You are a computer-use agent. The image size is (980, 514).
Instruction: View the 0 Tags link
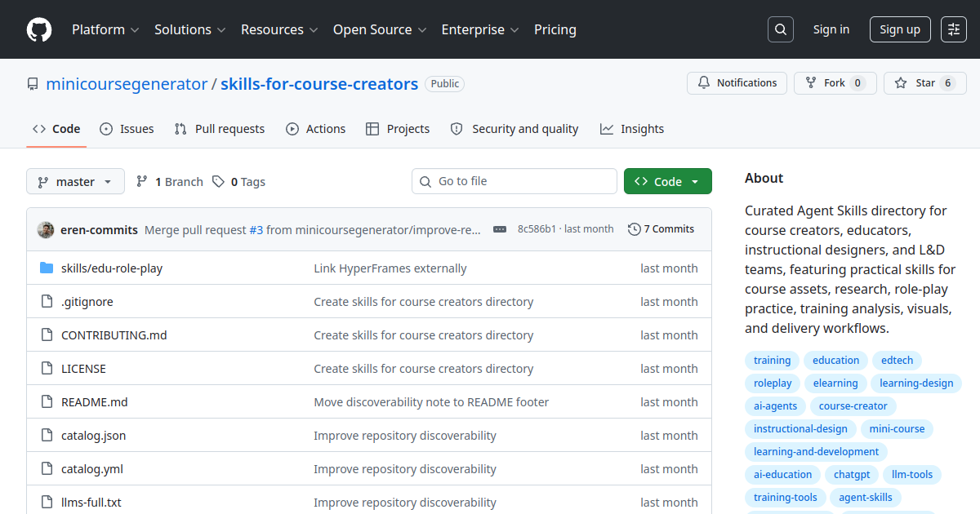click(x=239, y=182)
